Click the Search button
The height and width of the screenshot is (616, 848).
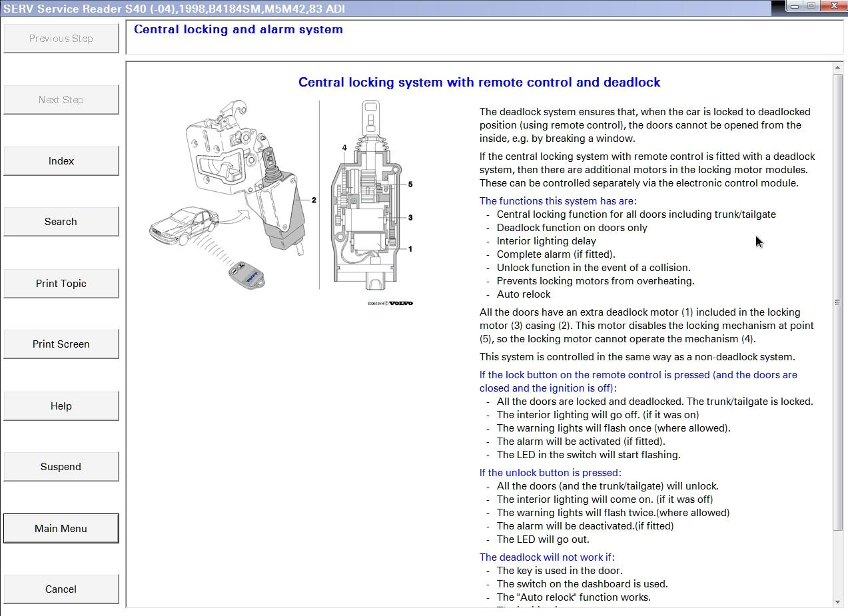(61, 222)
